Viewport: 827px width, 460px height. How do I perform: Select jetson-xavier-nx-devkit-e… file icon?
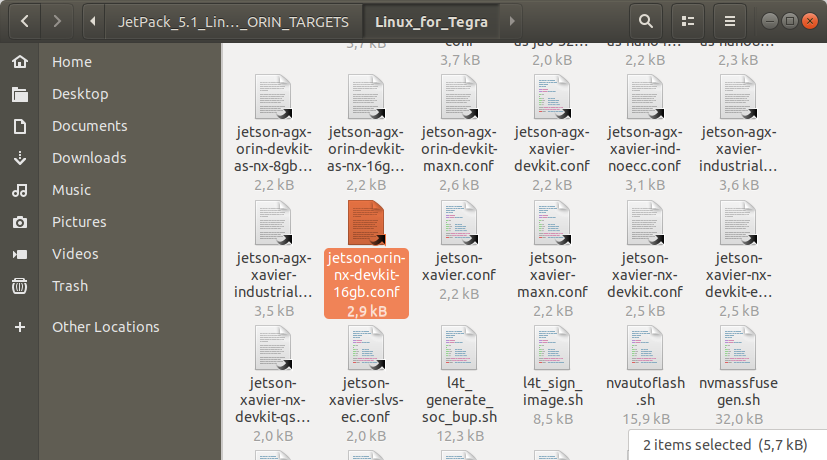pyautogui.click(x=738, y=223)
